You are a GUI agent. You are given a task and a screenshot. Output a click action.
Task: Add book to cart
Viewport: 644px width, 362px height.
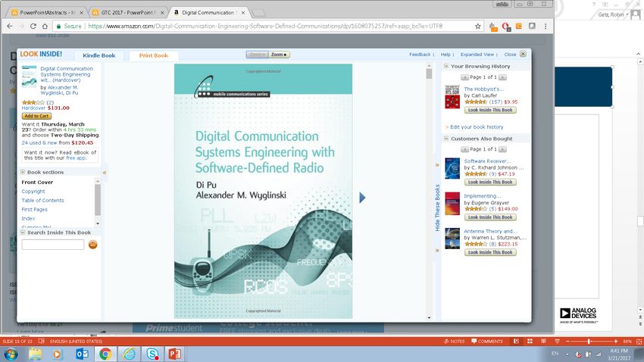36,116
